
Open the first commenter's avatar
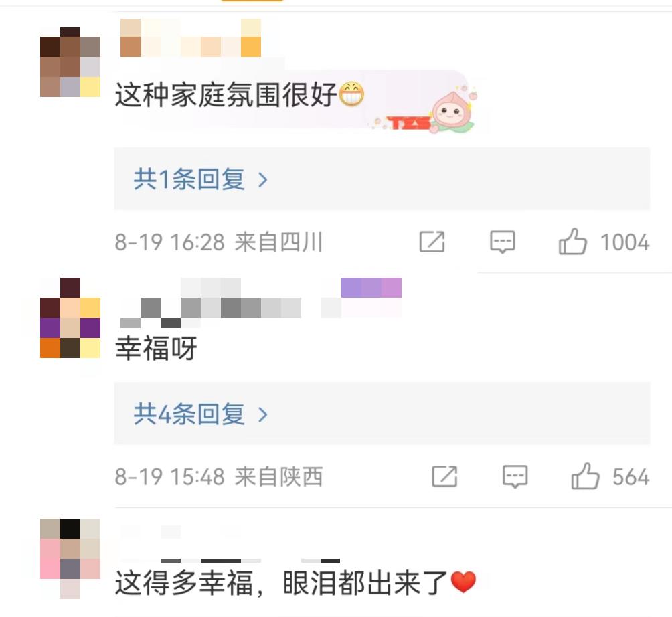[x=70, y=62]
